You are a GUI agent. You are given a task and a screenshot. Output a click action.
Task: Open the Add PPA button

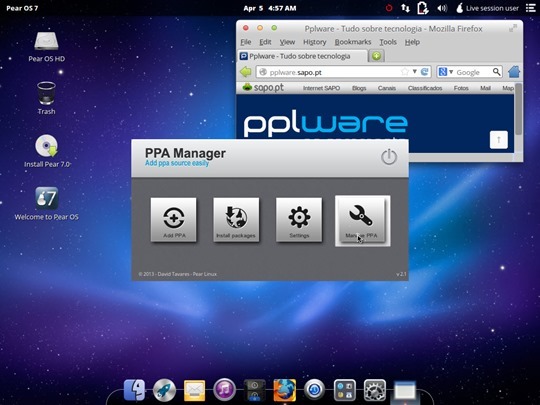174,219
